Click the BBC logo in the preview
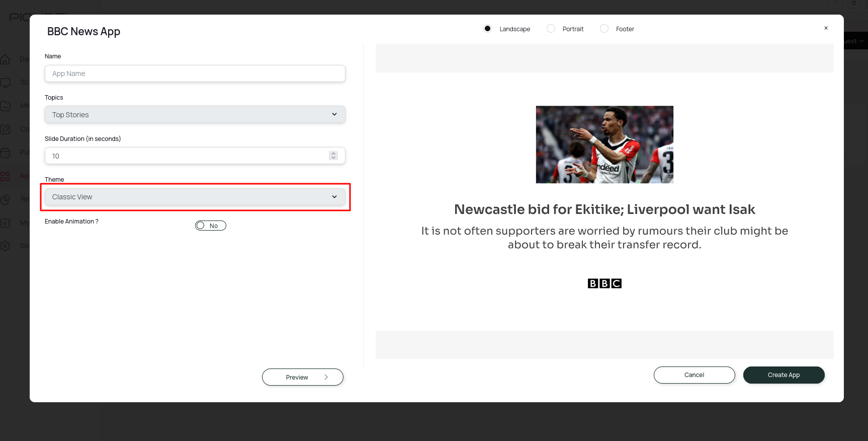868x441 pixels. [x=604, y=283]
